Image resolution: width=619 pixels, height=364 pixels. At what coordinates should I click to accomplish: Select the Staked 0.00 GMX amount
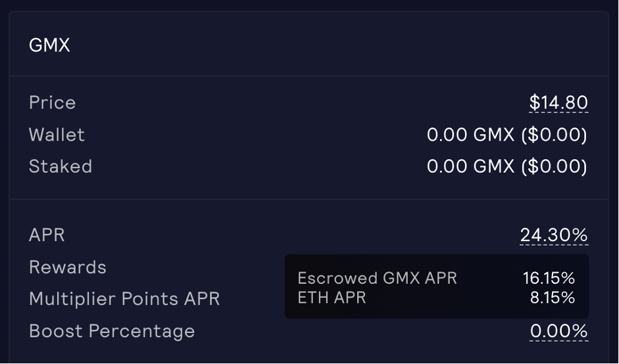coord(470,167)
